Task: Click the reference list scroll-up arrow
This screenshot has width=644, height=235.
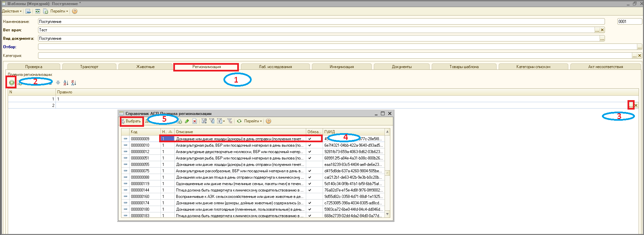Action: (388, 131)
